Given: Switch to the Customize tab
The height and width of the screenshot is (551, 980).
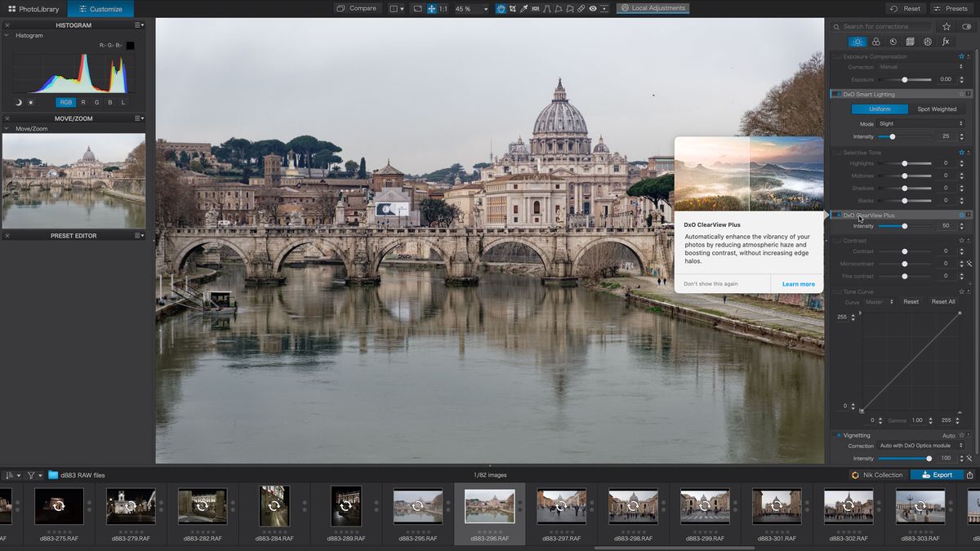Looking at the screenshot, I should click(100, 9).
